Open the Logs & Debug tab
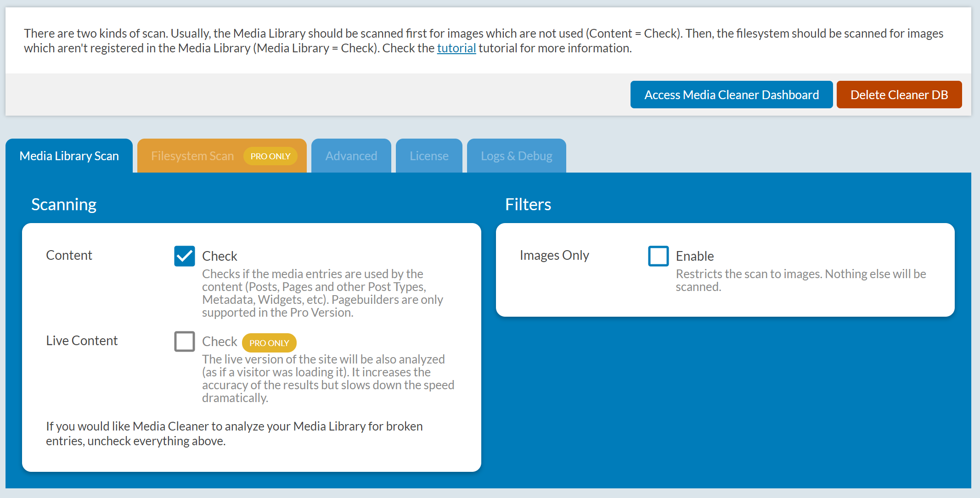This screenshot has width=980, height=498. click(x=517, y=156)
